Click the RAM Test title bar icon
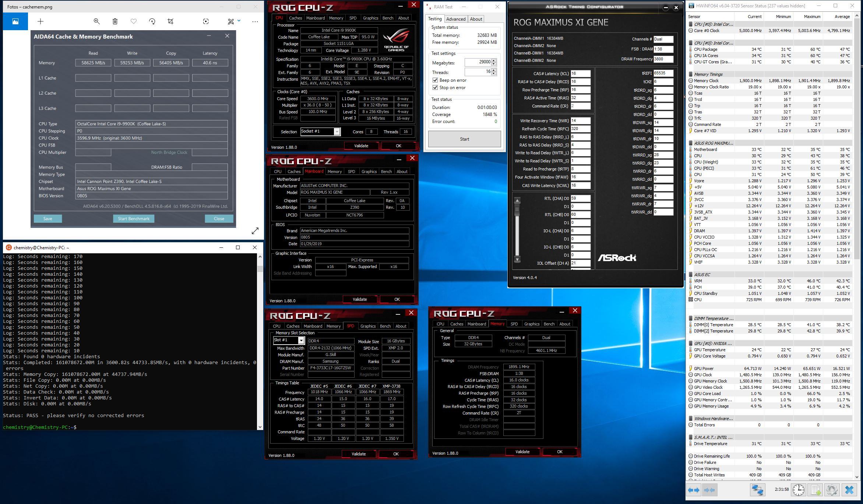863x504 pixels. point(429,7)
